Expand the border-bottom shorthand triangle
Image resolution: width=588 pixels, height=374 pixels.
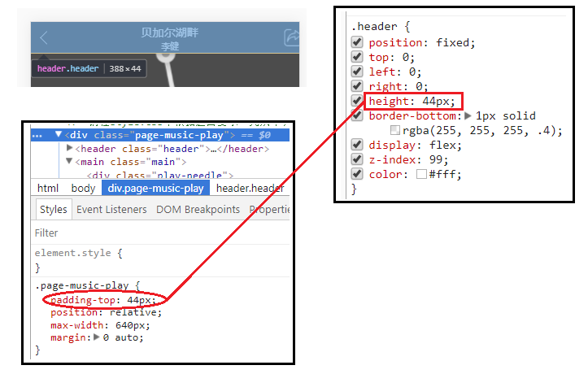[x=468, y=116]
